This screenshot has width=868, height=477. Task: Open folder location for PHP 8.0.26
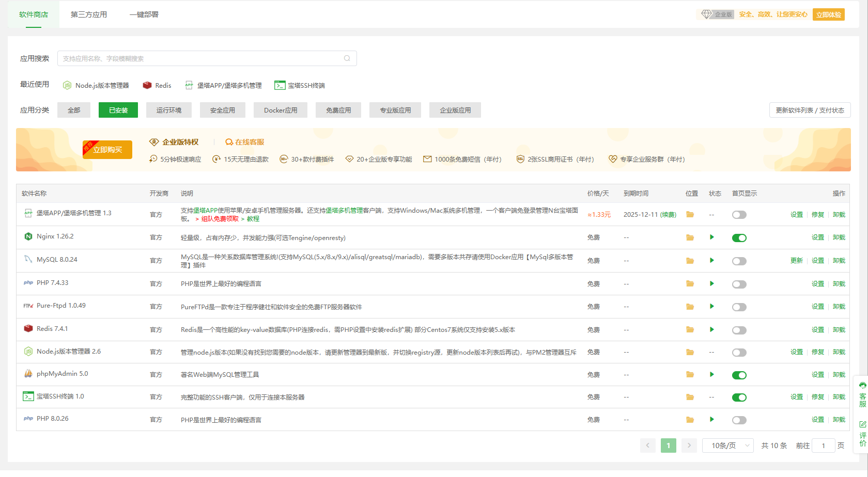tap(690, 420)
